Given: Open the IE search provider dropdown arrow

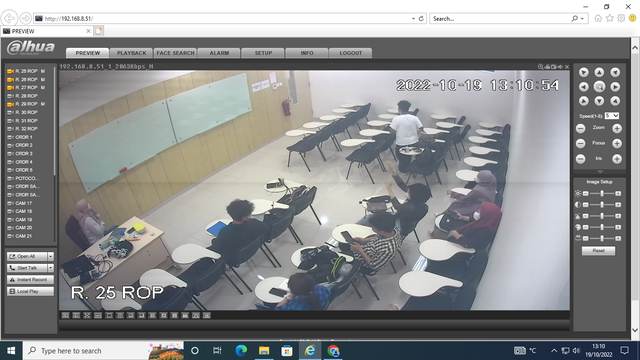Looking at the screenshot, I should click(582, 18).
